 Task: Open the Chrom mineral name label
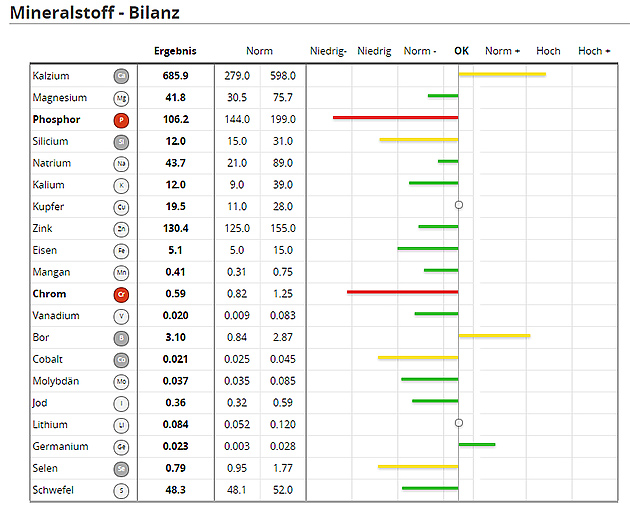pos(49,294)
